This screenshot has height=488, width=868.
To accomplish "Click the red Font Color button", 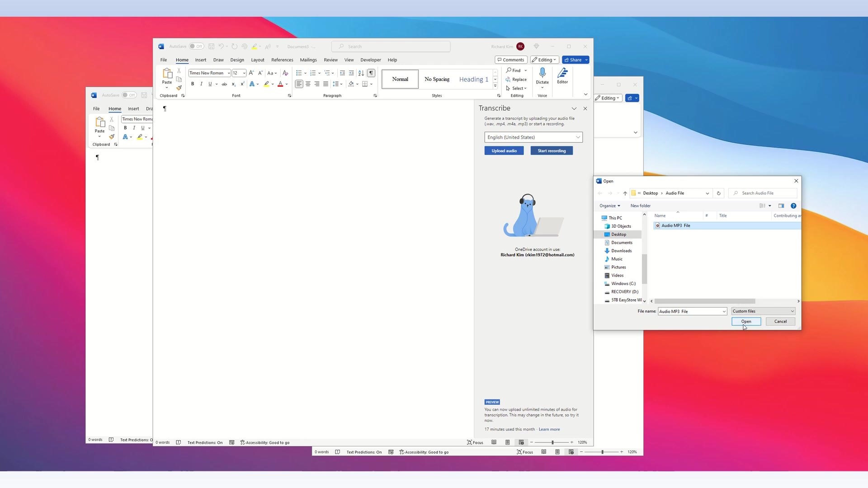I will 280,84.
